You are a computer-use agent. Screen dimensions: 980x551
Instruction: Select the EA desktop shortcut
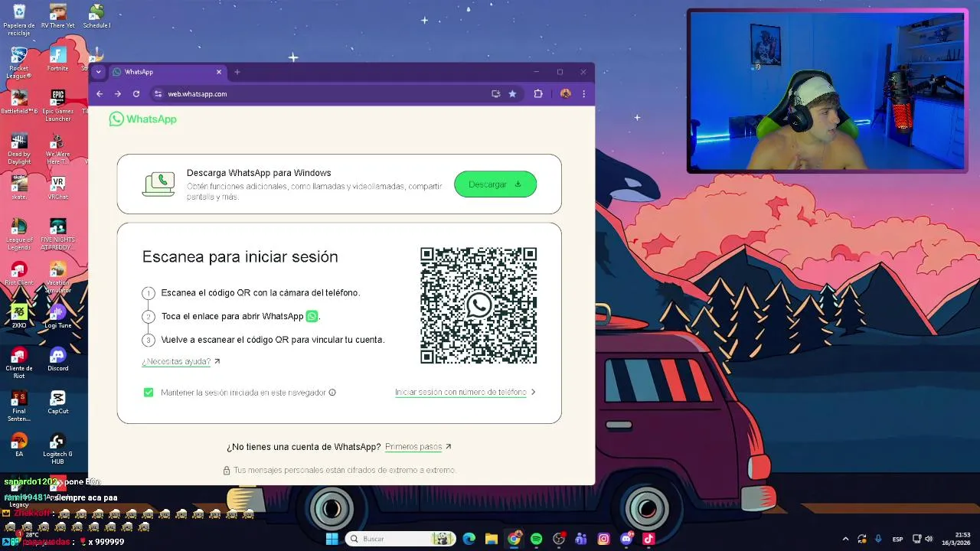point(19,445)
